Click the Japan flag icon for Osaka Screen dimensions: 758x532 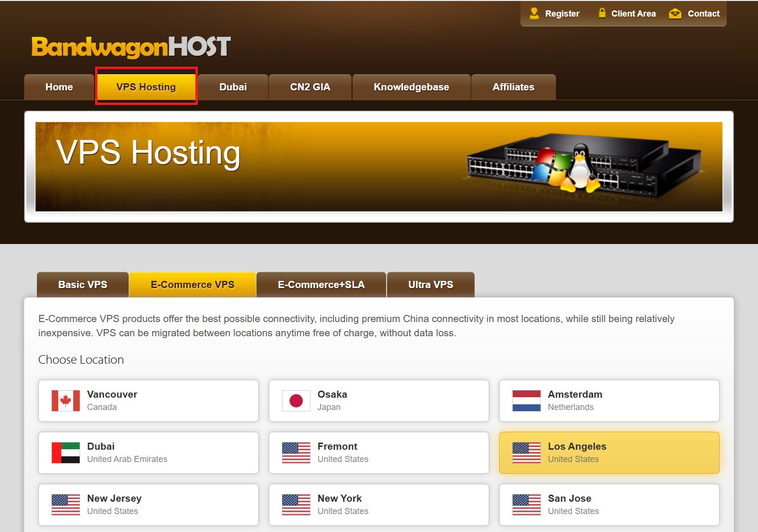coord(296,401)
